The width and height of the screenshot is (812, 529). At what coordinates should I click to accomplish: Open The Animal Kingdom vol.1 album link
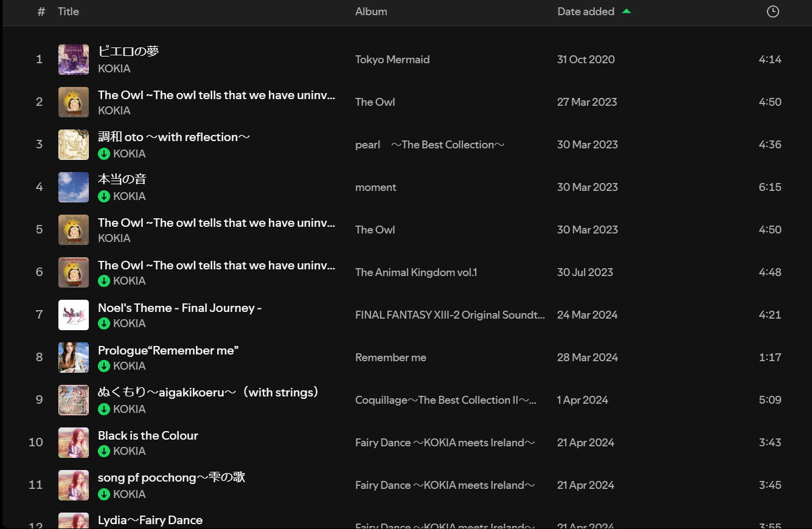(x=416, y=272)
